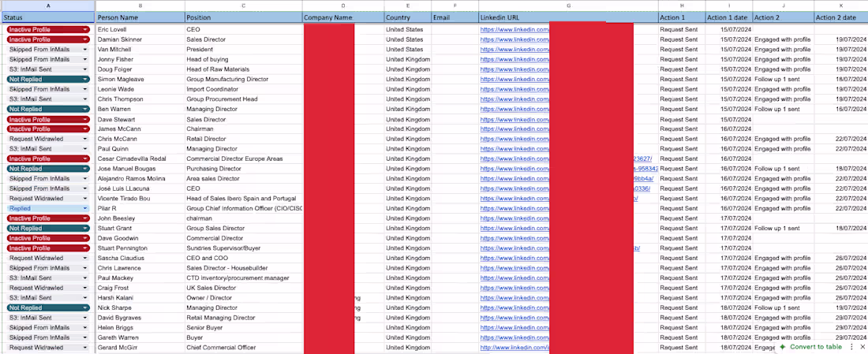Select column K letter header
The image size is (868, 354).
coord(841,6)
